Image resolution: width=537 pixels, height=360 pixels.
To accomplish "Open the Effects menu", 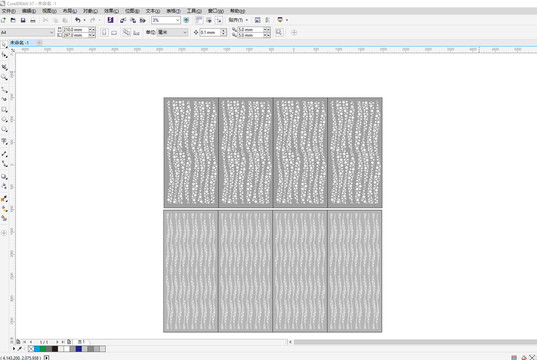I will pyautogui.click(x=111, y=11).
